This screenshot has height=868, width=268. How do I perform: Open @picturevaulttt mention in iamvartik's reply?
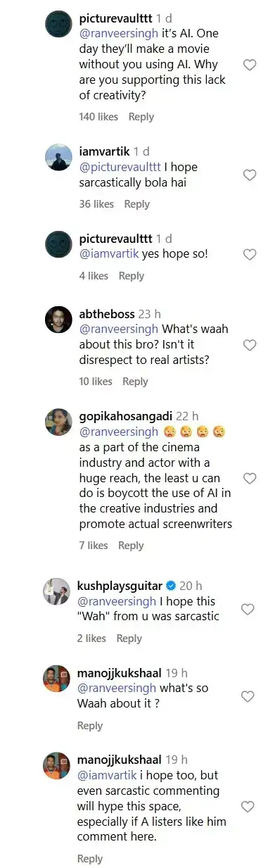point(119,168)
